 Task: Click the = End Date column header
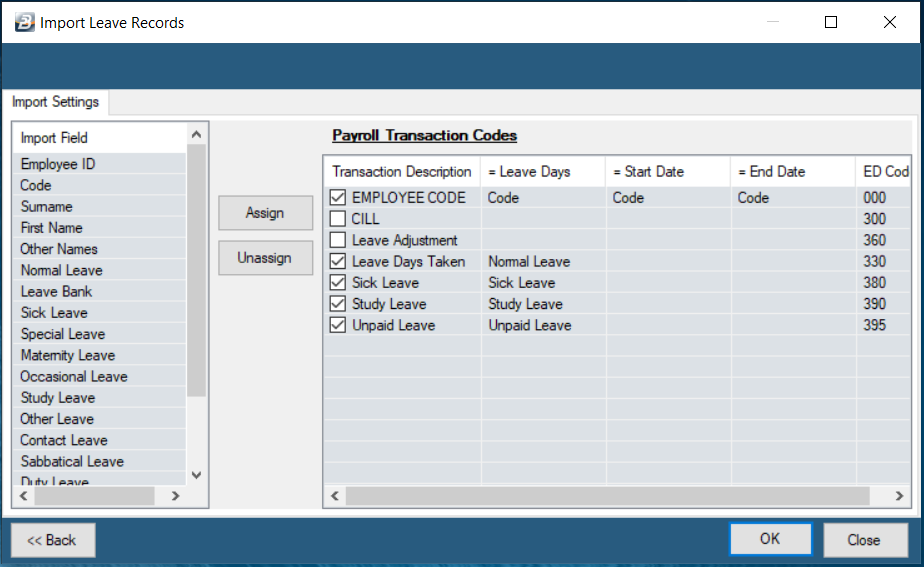pos(793,172)
